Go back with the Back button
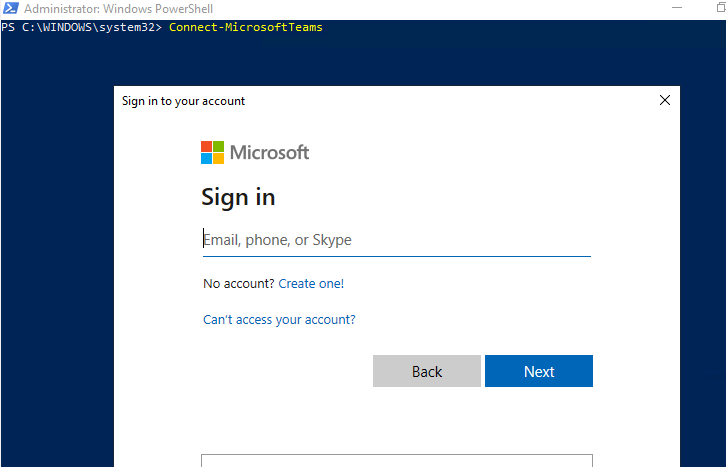Viewport: 726px width, 467px height. (x=427, y=371)
